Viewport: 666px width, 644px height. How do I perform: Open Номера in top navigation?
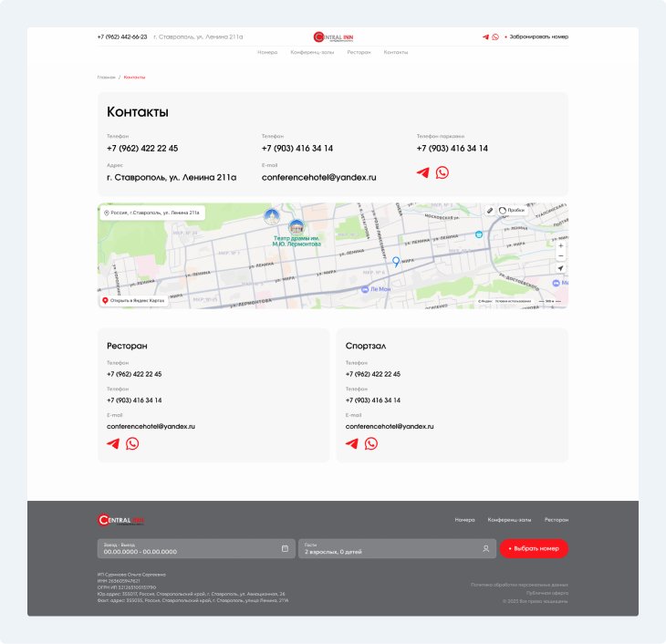(x=267, y=52)
